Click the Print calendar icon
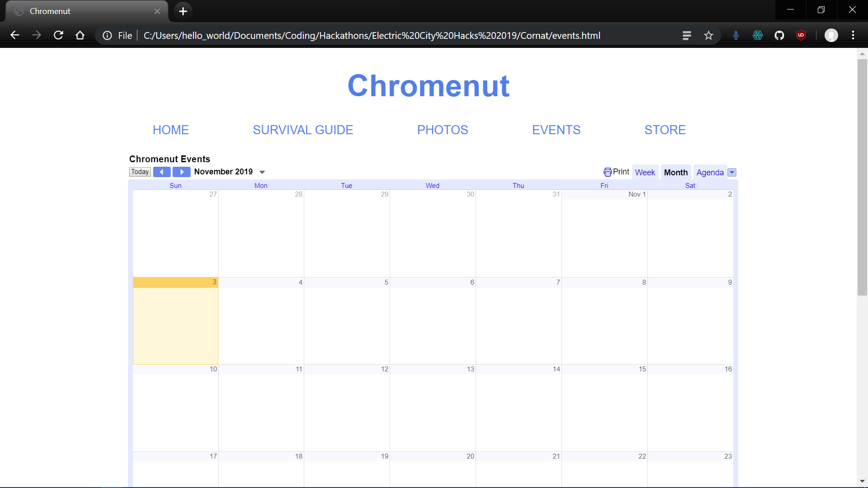The image size is (868, 488). click(608, 172)
